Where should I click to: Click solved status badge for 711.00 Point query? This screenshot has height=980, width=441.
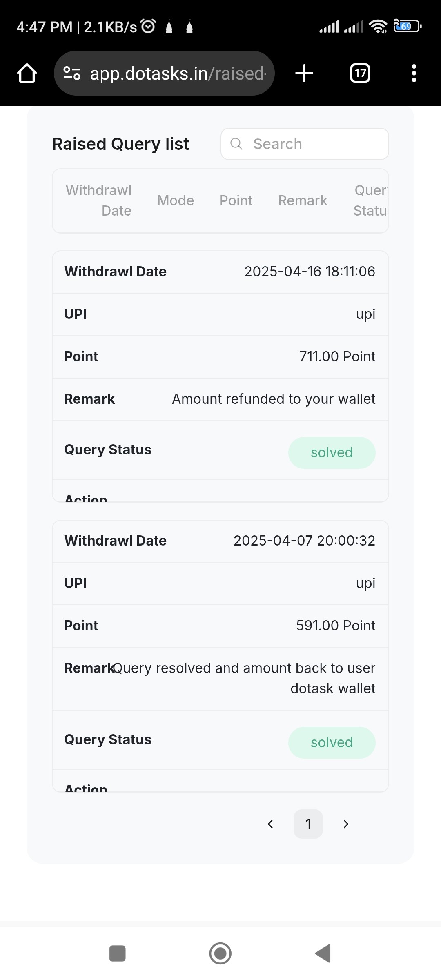332,453
